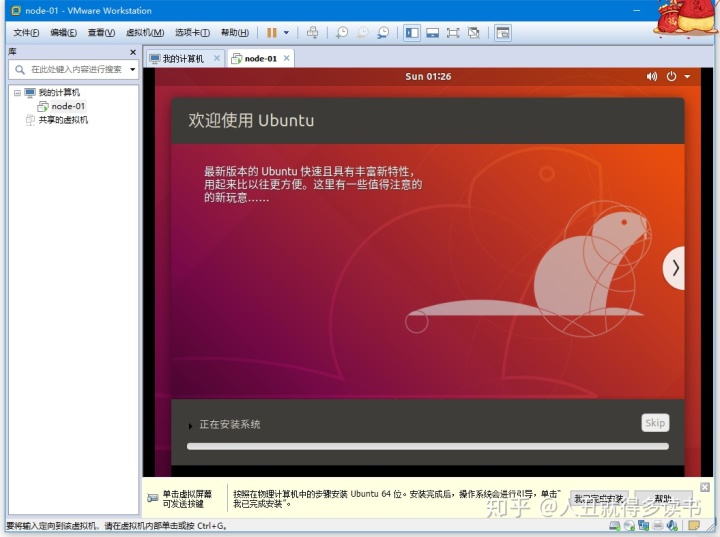Open the 文件(F) menu
Viewport: 720px width, 537px height.
26,33
